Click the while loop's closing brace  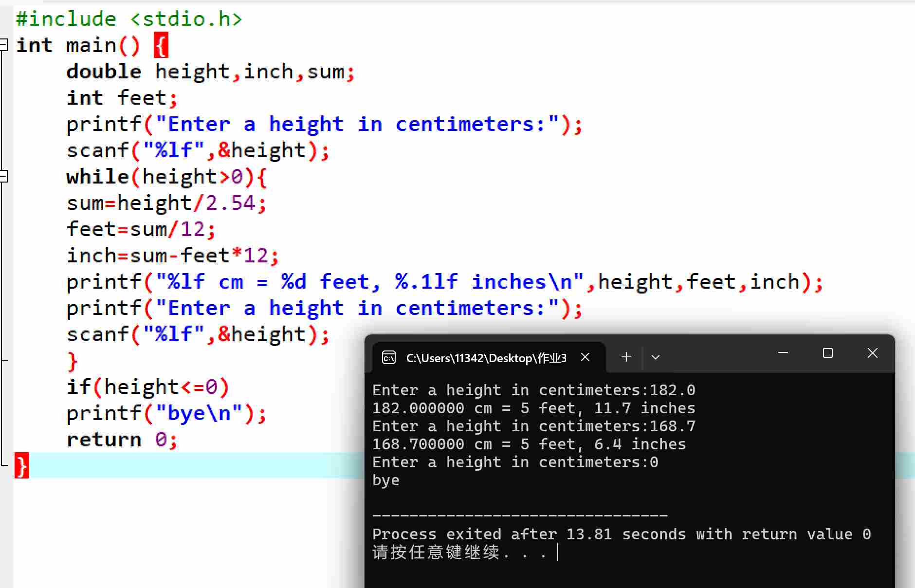pos(73,361)
